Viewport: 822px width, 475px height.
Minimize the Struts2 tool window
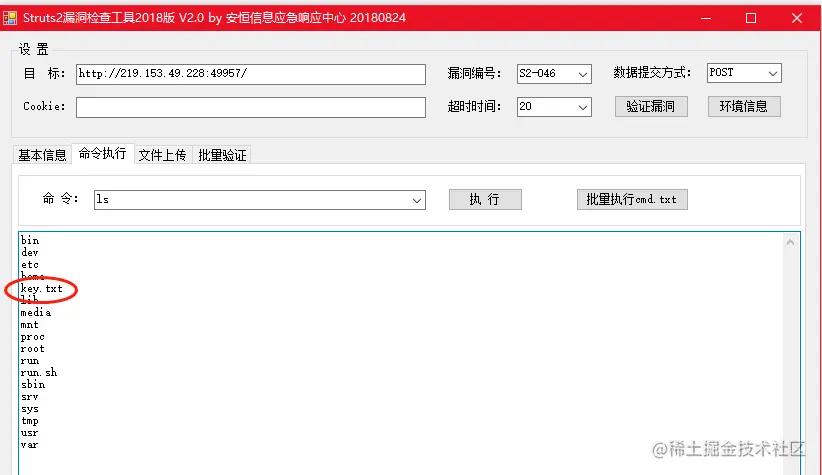pos(706,18)
